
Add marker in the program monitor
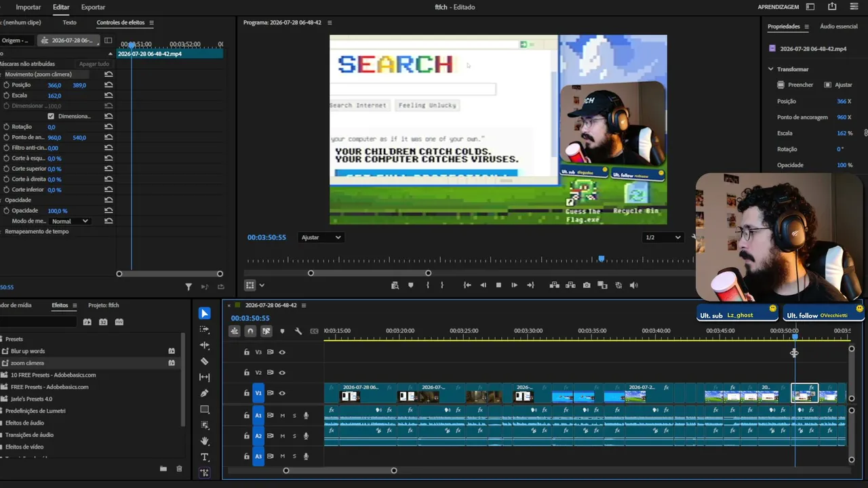click(x=410, y=285)
